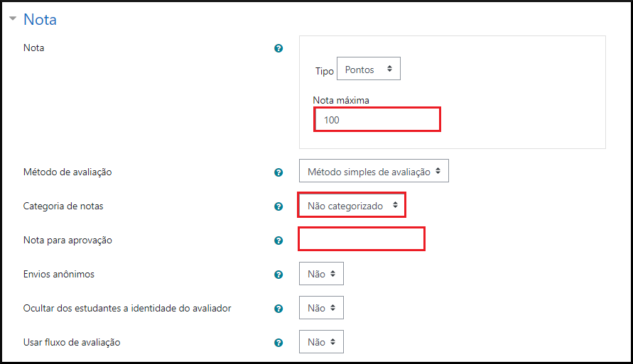The image size is (633, 364).
Task: Open help icon for Método de avaliação
Action: point(278,172)
